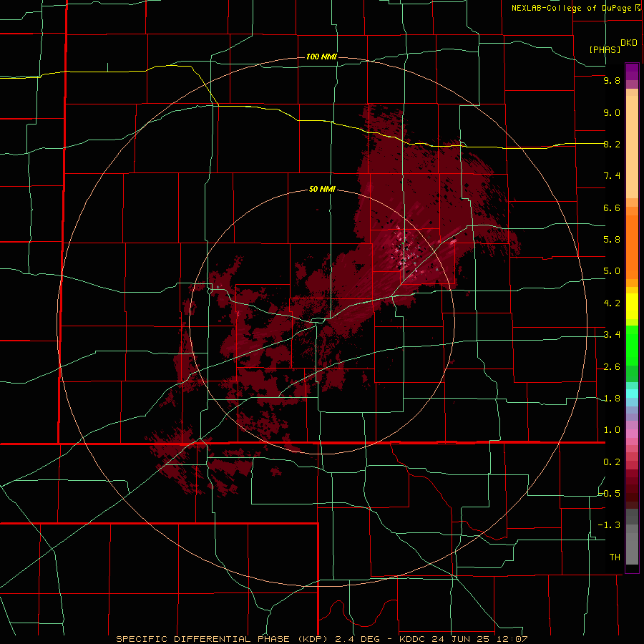Select the 2.6 scale value
This screenshot has height=644, width=644.
click(612, 367)
